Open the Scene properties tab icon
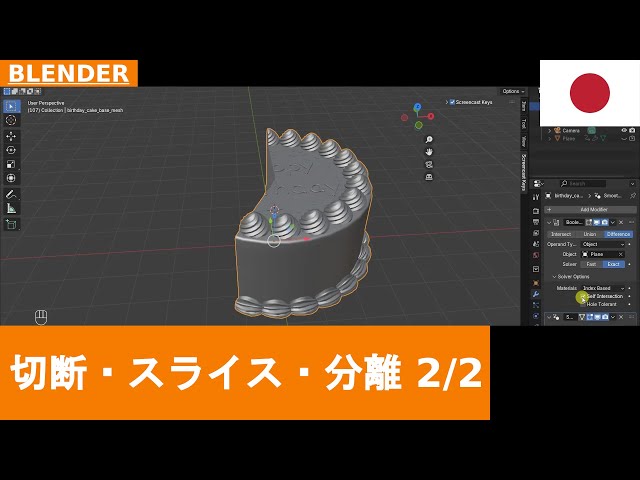Screen dimensions: 640x480 536,244
